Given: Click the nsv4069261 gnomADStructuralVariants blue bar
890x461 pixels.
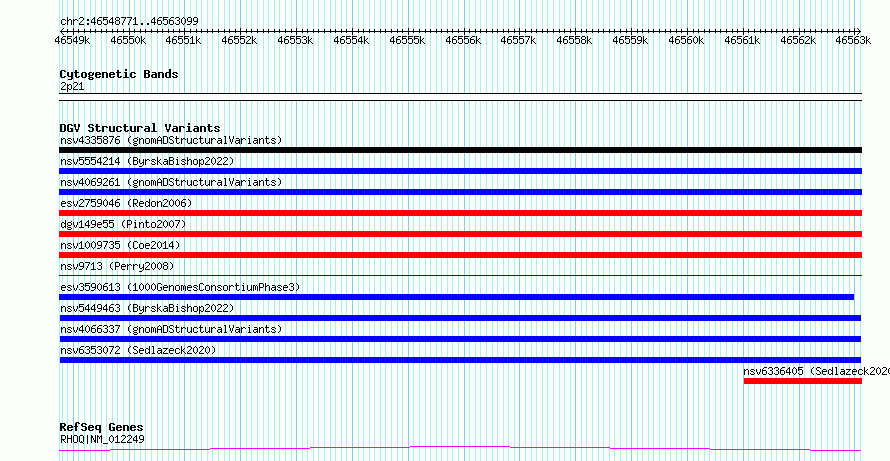Looking at the screenshot, I should (460, 192).
